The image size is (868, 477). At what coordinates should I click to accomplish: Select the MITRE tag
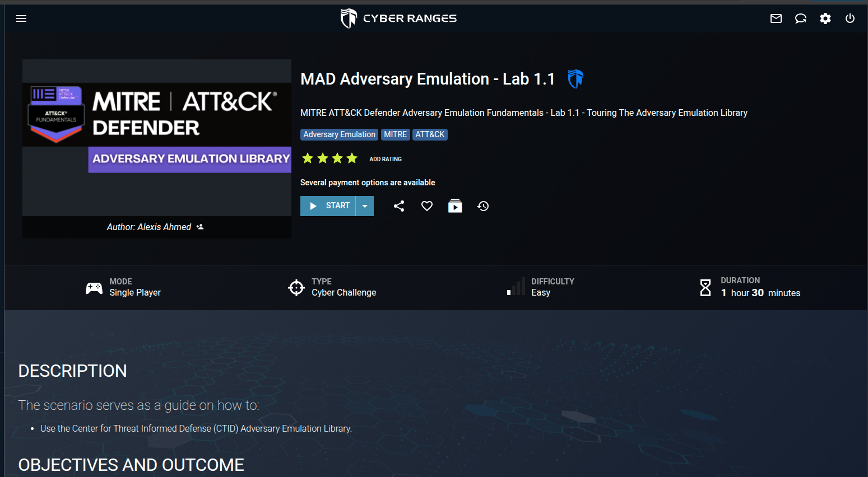(396, 134)
